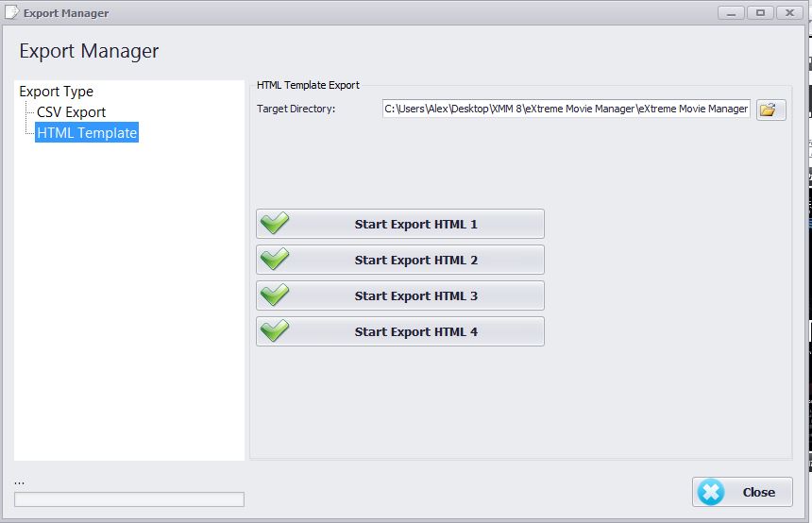The width and height of the screenshot is (812, 523).
Task: Click green checkmark icon on Start Export HTML 2
Action: point(275,260)
